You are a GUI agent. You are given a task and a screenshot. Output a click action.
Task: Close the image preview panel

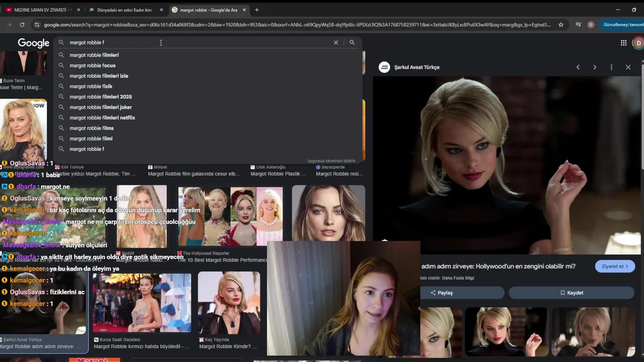point(628,67)
